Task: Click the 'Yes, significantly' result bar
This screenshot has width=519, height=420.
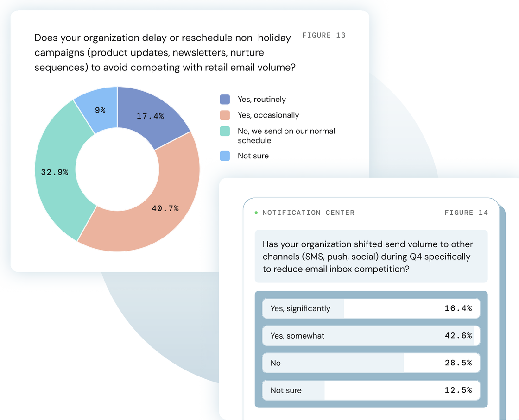Action: tap(371, 308)
